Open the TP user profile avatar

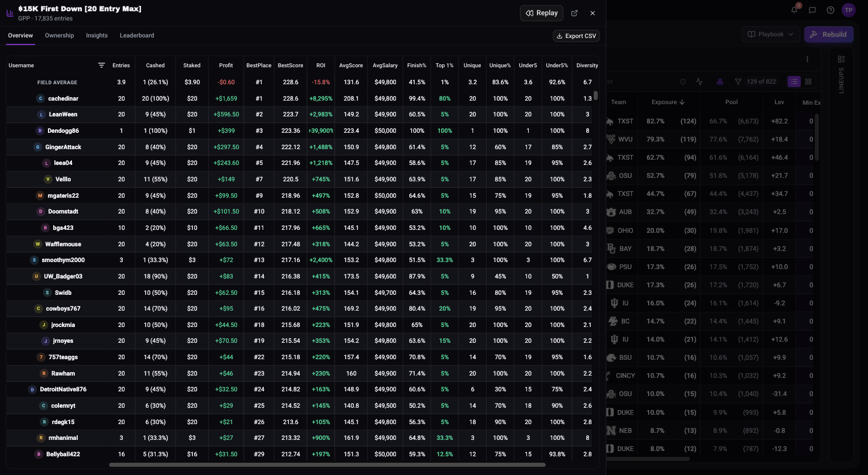(849, 10)
